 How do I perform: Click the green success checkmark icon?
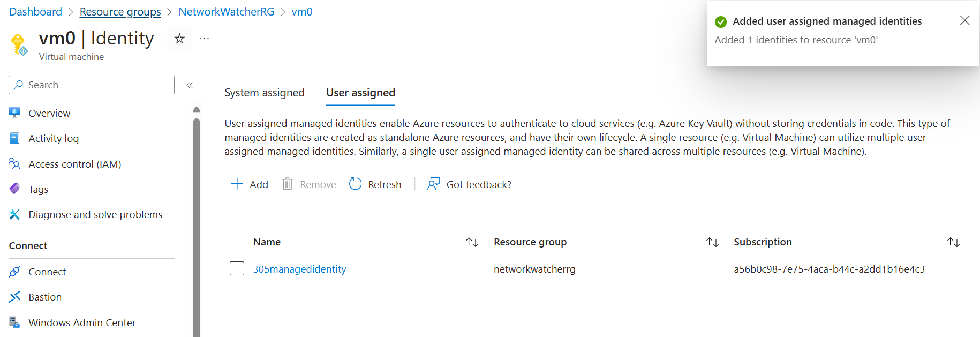[721, 21]
